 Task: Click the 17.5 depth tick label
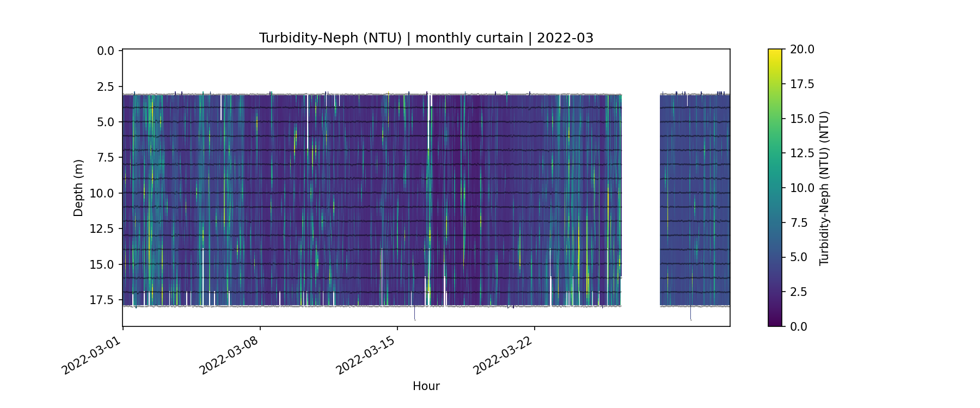point(102,300)
